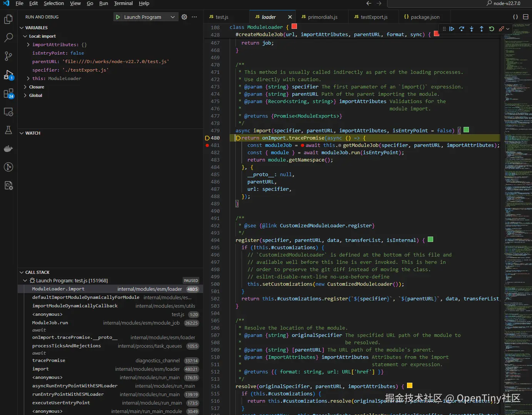Open the Testing flask icon view

coord(8,130)
